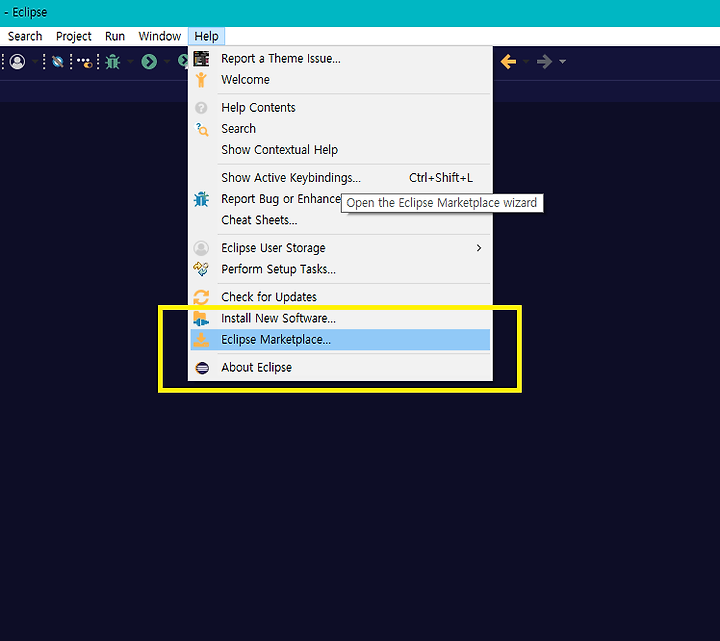Image resolution: width=720 pixels, height=641 pixels.
Task: Choose Search in the Help menu
Action: (340, 129)
